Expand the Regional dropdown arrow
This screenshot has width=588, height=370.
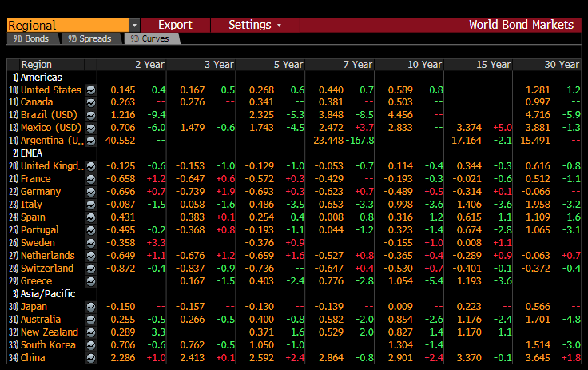click(x=134, y=25)
